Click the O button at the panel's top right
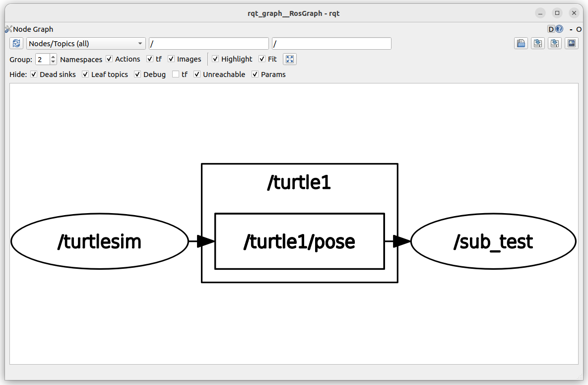 point(579,29)
